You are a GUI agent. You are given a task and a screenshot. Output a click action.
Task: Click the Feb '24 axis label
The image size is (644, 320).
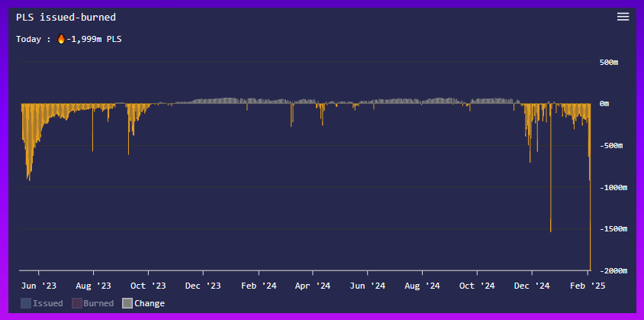pyautogui.click(x=259, y=286)
